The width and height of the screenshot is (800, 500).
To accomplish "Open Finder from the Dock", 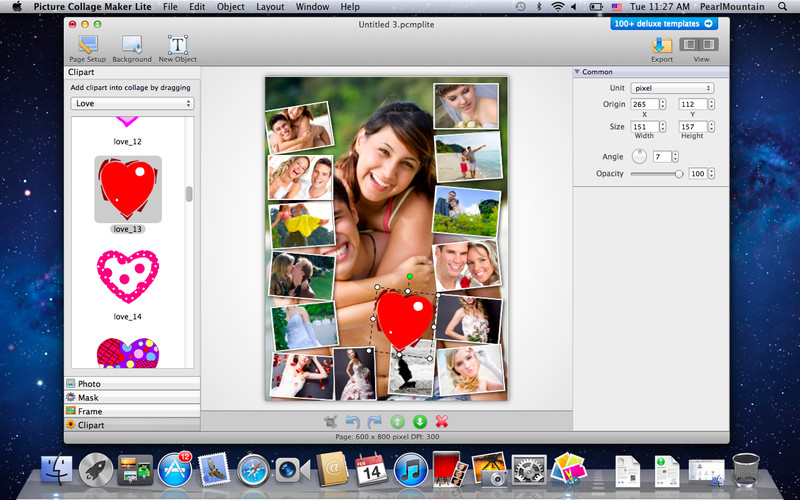I will 57,469.
